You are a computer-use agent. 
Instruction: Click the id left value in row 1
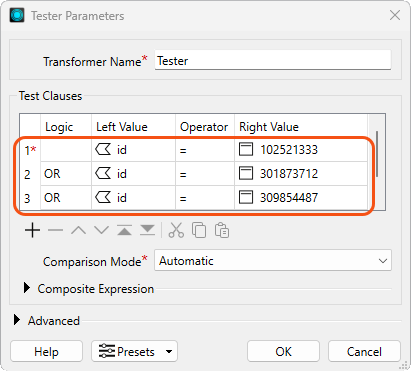tap(122, 150)
